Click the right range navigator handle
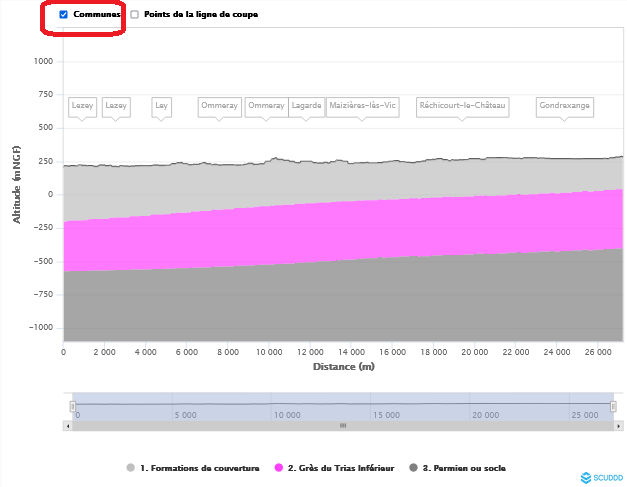Viewport: 627px width, 487px height. click(613, 406)
